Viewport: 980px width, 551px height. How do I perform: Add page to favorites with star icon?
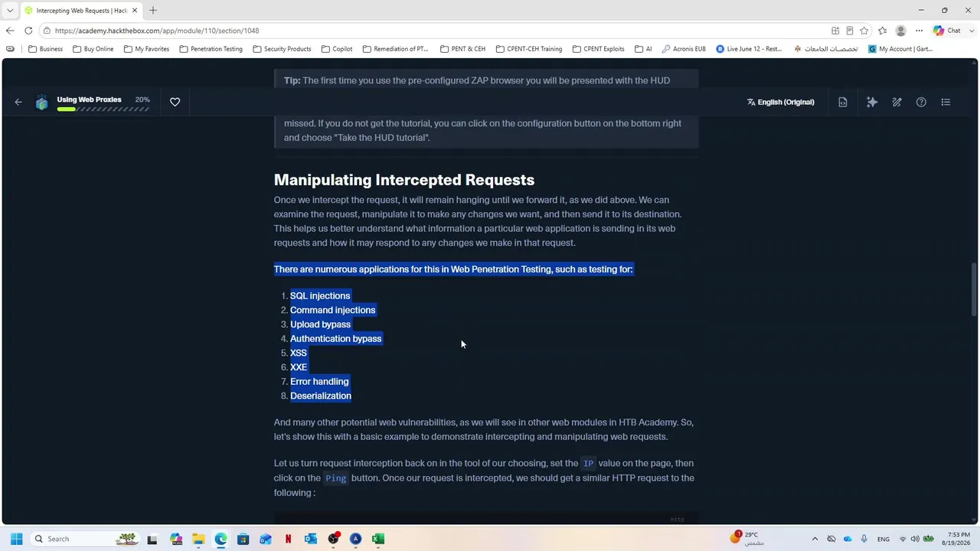pos(864,31)
